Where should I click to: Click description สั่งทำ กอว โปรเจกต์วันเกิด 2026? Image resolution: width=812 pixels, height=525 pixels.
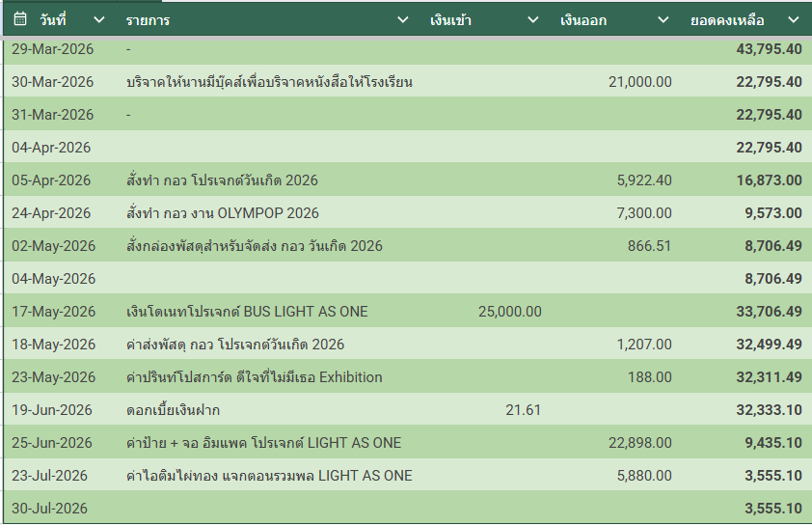tap(222, 180)
